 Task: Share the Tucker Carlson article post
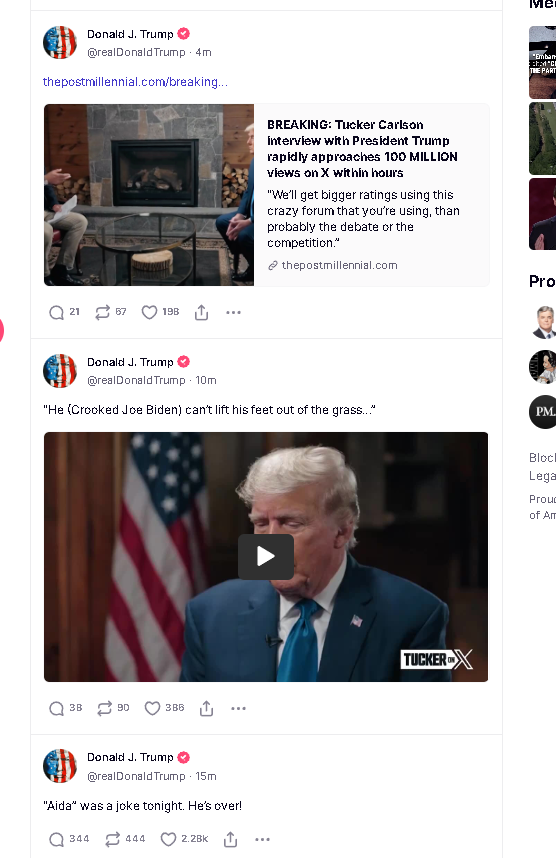(201, 312)
